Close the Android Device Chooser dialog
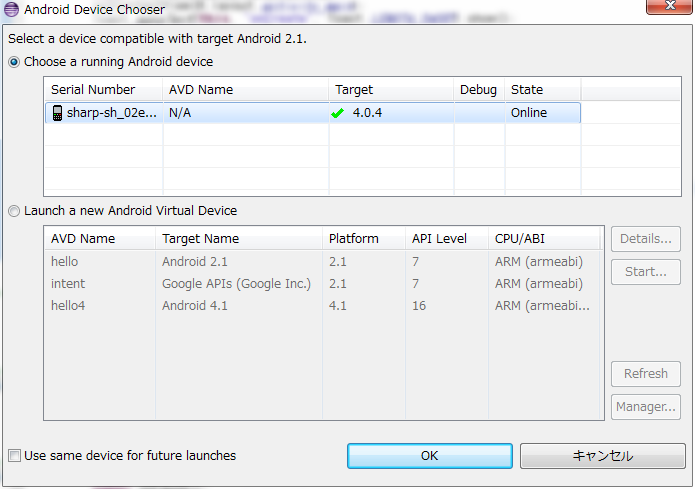Viewport: 695px width, 489px height. point(669,6)
